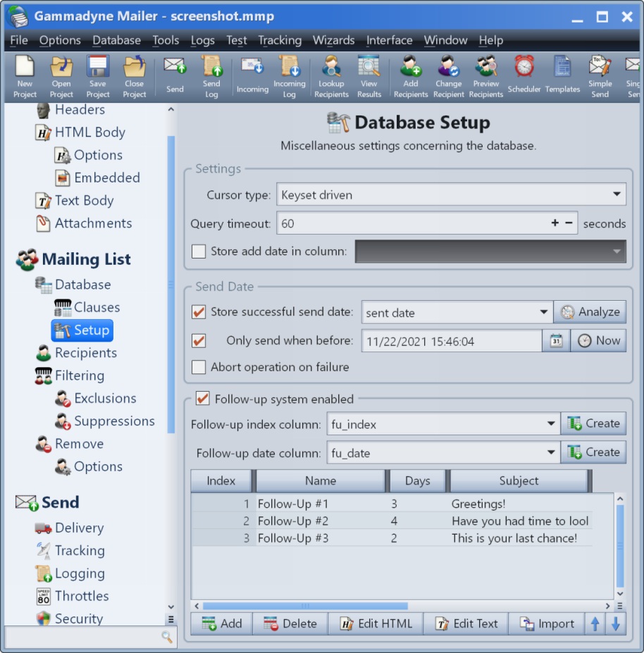Go to Recipients in the sidebar
Image resolution: width=644 pixels, height=653 pixels.
77,353
